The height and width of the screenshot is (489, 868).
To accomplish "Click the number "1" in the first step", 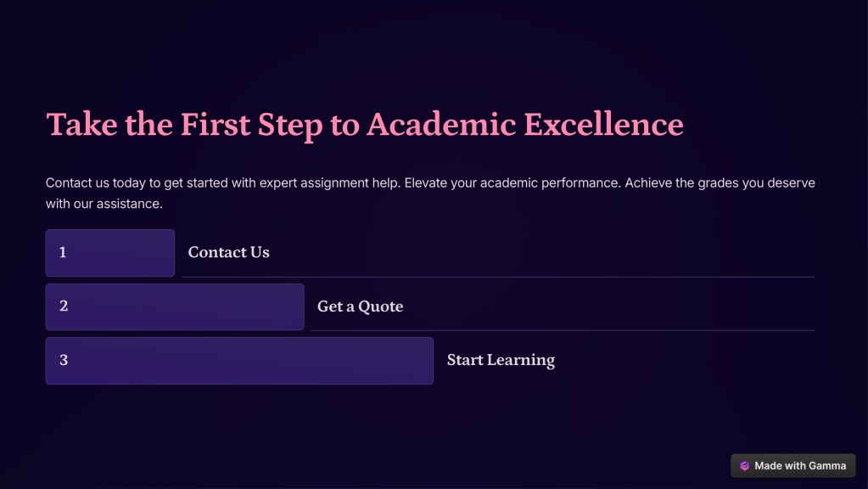I will [x=63, y=252].
